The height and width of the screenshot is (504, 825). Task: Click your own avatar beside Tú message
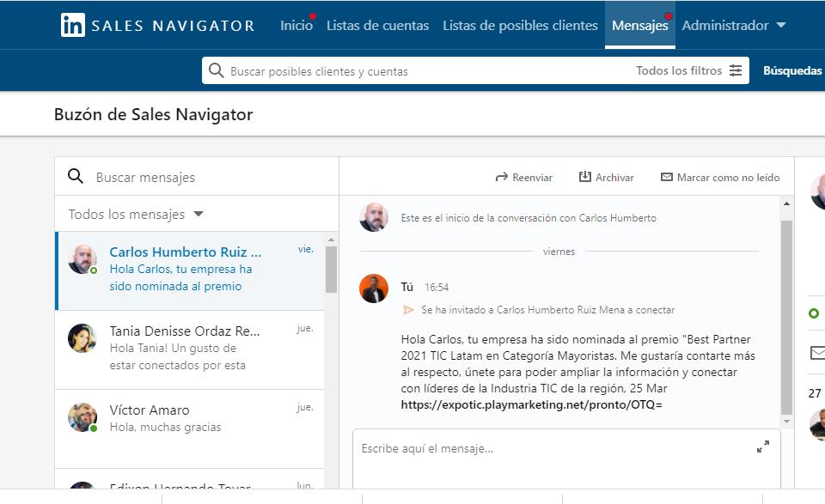(x=374, y=288)
